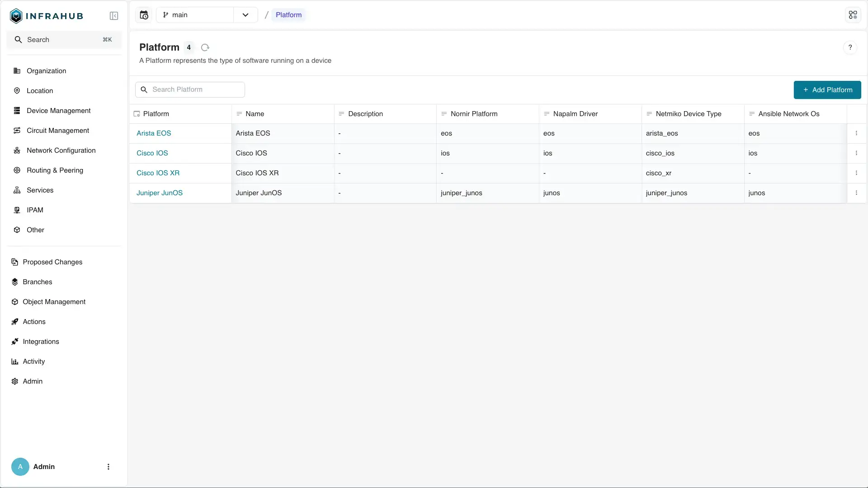868x488 pixels.
Task: Go to Proposed Changes
Action: coord(64,262)
